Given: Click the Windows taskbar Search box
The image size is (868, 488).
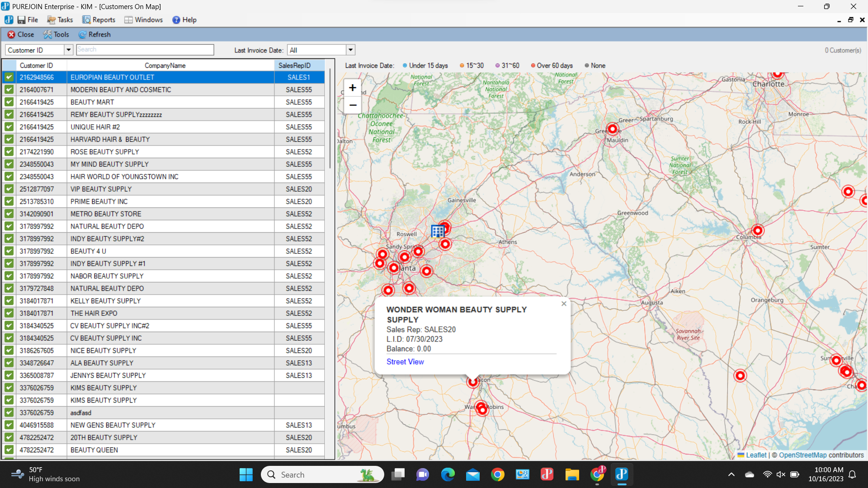Looking at the screenshot, I should [322, 474].
